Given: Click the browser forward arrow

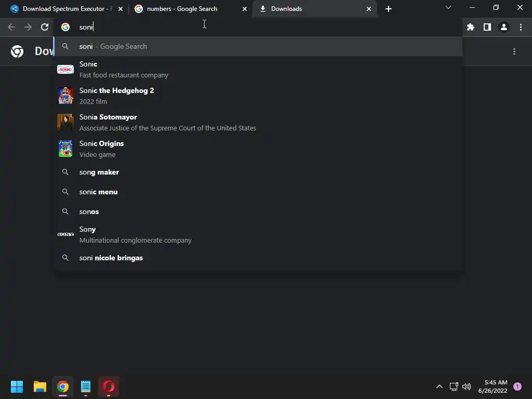Looking at the screenshot, I should [28, 27].
